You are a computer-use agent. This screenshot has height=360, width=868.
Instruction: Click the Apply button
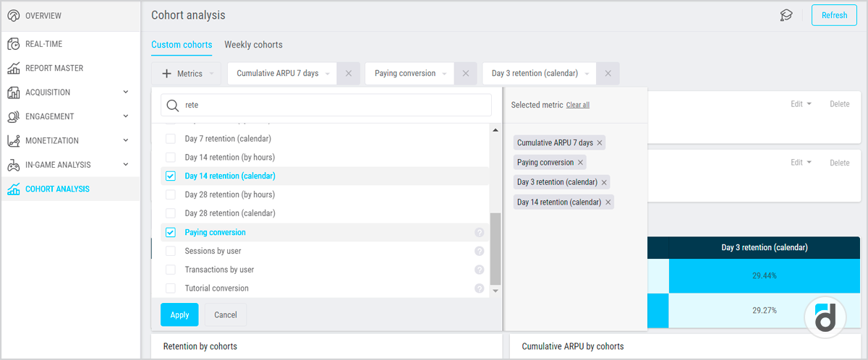coord(179,314)
